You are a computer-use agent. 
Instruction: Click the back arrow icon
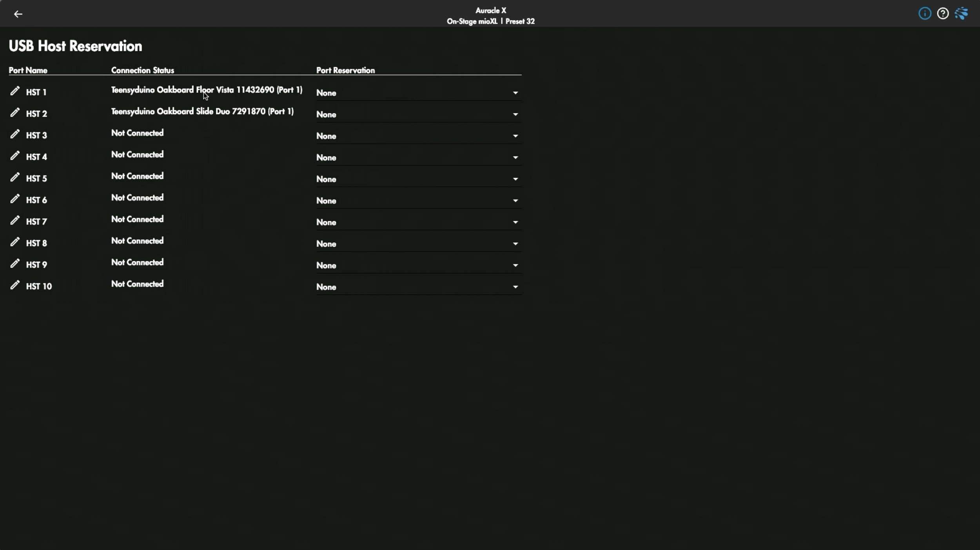[x=18, y=14]
